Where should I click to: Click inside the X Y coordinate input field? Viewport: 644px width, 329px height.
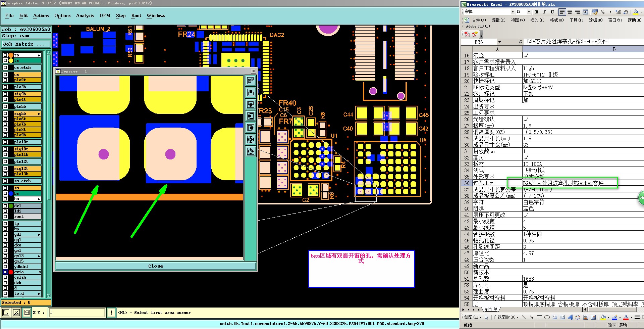[x=77, y=313]
